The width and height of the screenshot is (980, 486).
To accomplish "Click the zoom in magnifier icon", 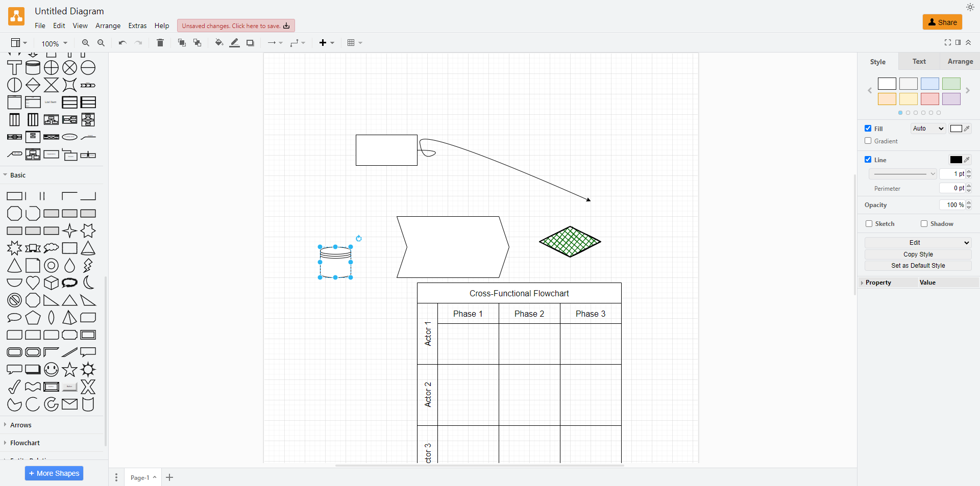I will pyautogui.click(x=86, y=43).
